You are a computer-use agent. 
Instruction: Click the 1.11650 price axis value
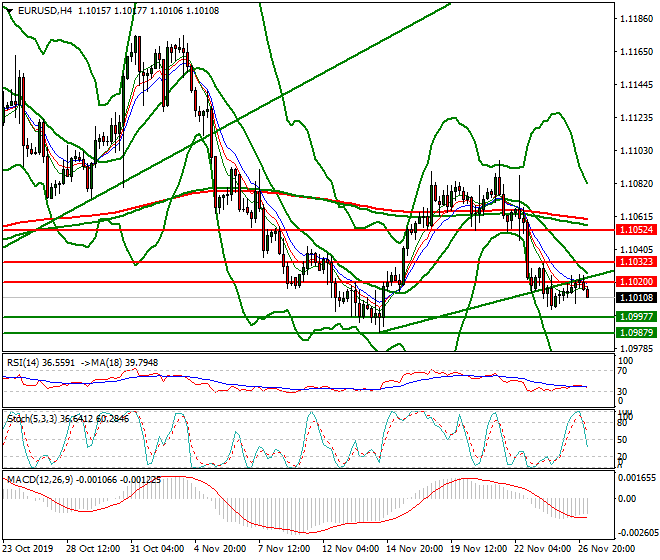pos(637,52)
